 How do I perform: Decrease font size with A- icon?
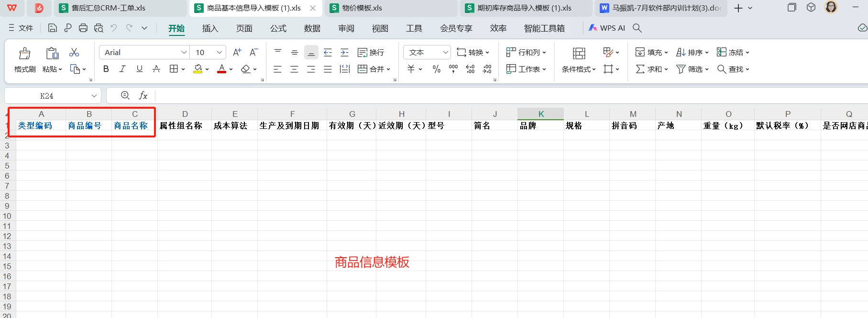point(254,52)
